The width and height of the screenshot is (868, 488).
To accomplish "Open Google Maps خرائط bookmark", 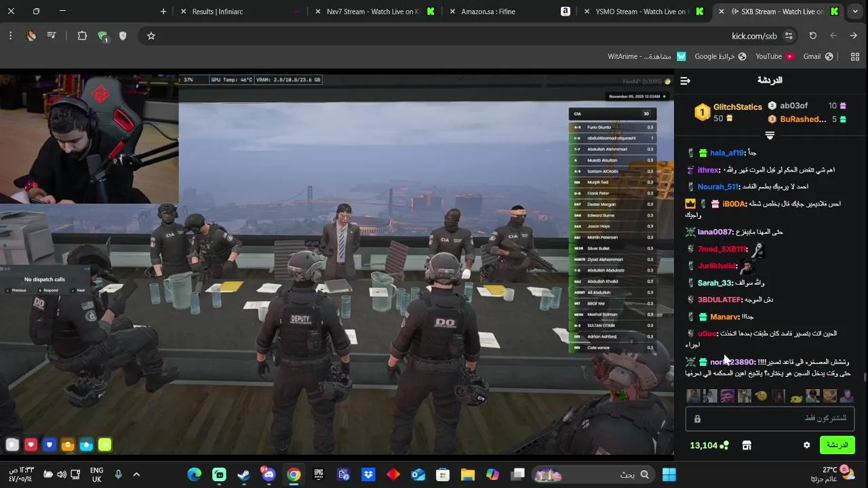I will click(720, 56).
